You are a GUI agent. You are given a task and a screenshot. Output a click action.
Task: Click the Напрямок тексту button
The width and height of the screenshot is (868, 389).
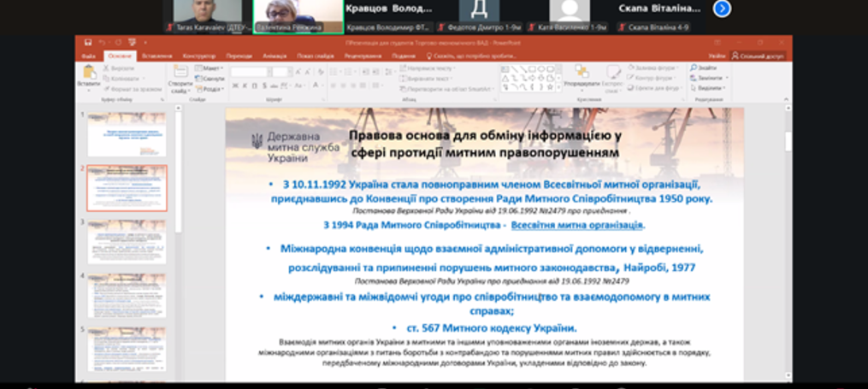428,68
